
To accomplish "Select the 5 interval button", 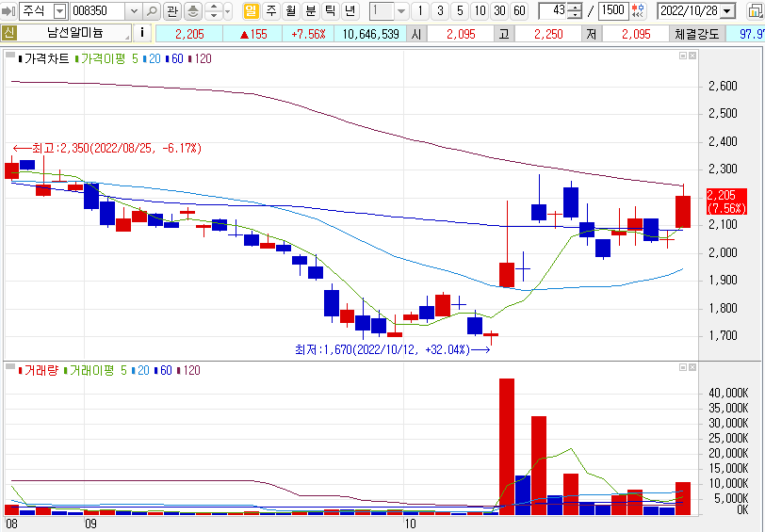I will tap(460, 10).
